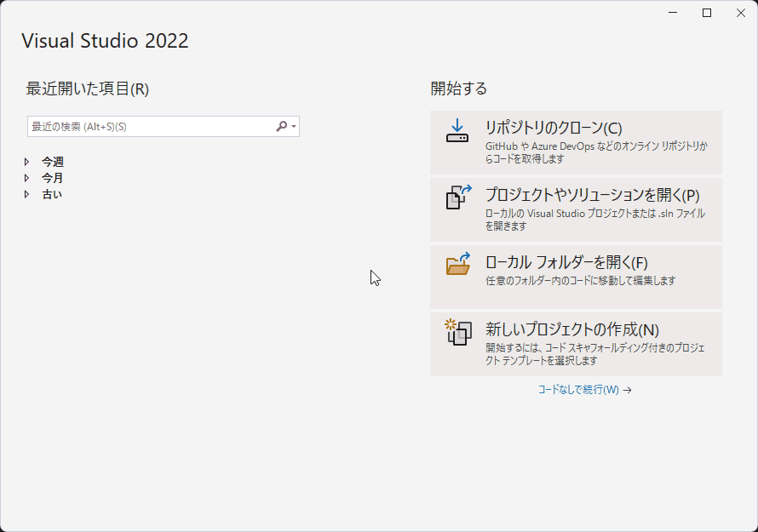Maximize the Visual Studio 2022 window

tap(707, 13)
